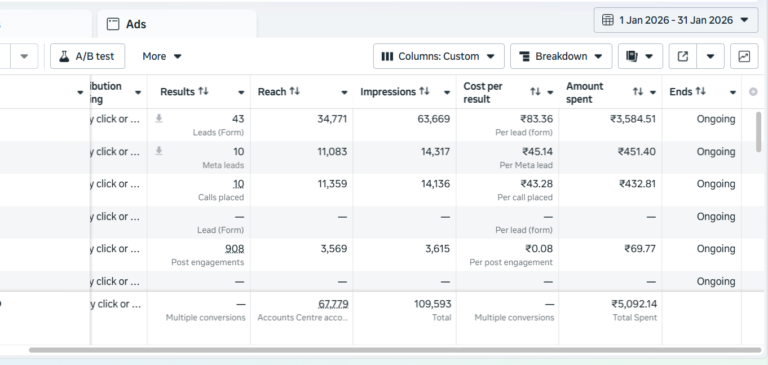Screen dimensions: 768x365
Task: Open the date range picker 1 Jan 2026 - 31 Jan 2026
Action: (x=676, y=20)
